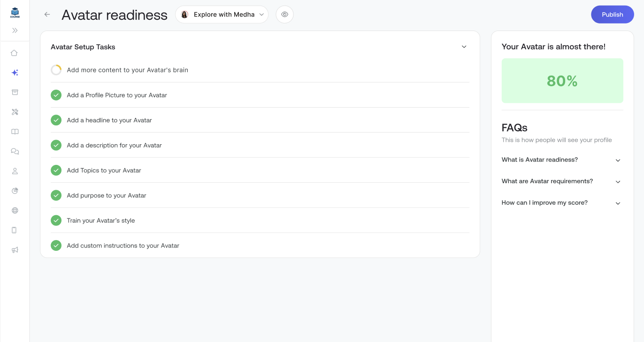Viewport: 644px width, 342px height.
Task: Click the open book icon in the sidebar
Action: click(x=15, y=132)
